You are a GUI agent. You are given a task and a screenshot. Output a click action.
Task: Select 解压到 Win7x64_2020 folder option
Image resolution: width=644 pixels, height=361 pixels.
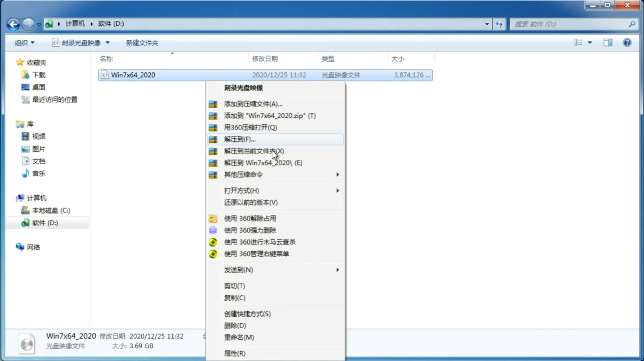click(264, 162)
